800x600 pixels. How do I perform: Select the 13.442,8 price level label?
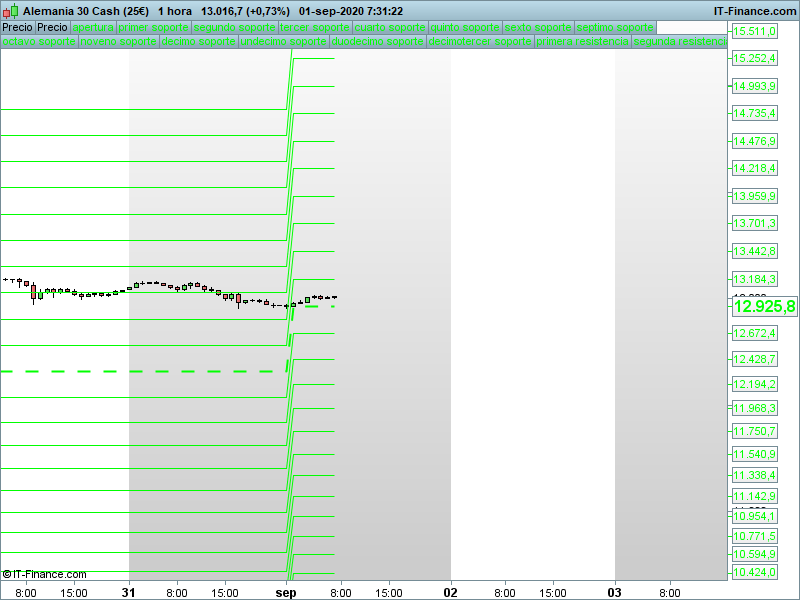755,251
